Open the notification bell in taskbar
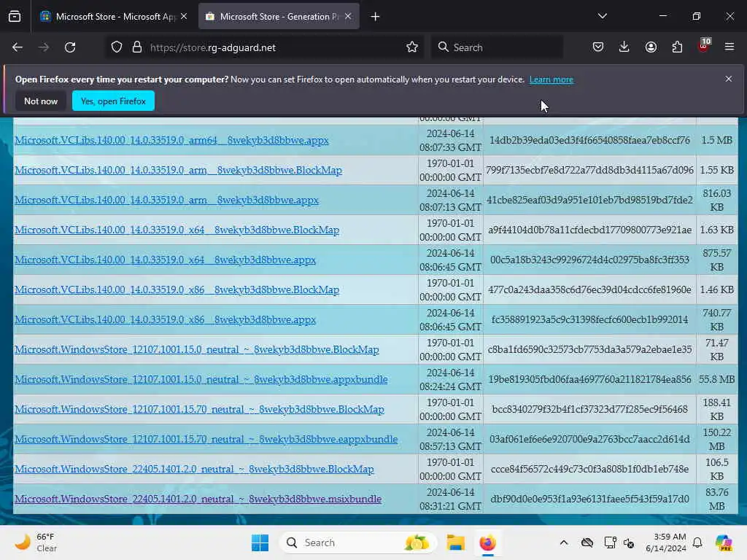This screenshot has width=747, height=560. pyautogui.click(x=697, y=542)
